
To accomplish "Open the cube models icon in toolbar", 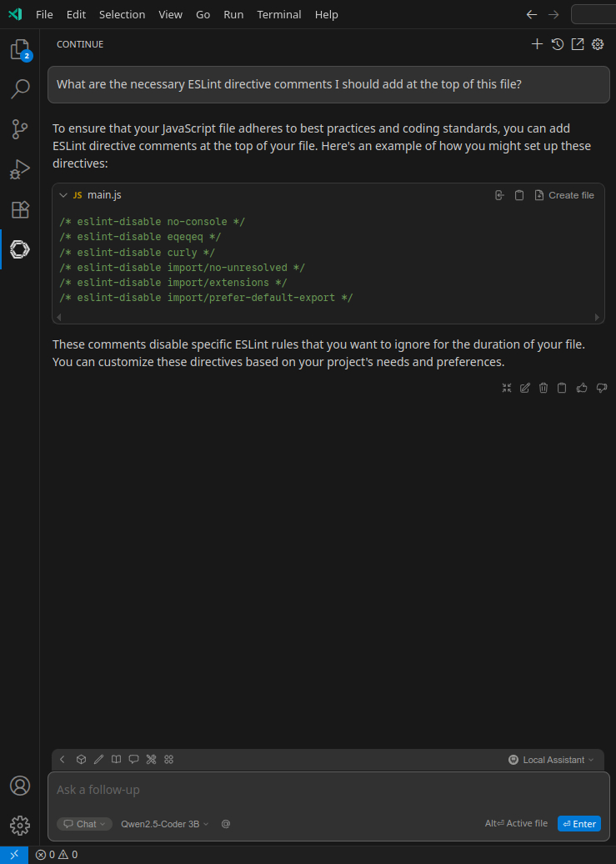I will pyautogui.click(x=81, y=759).
